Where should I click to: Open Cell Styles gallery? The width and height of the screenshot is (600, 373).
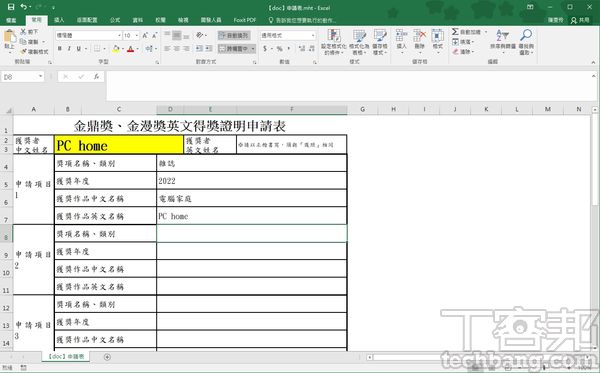(x=380, y=42)
